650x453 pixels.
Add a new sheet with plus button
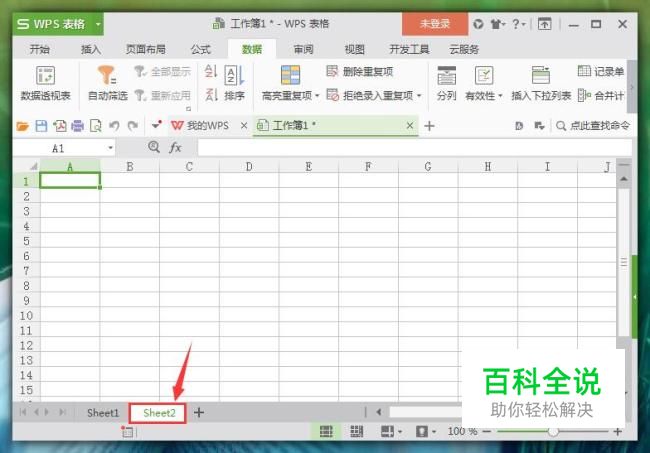click(199, 412)
